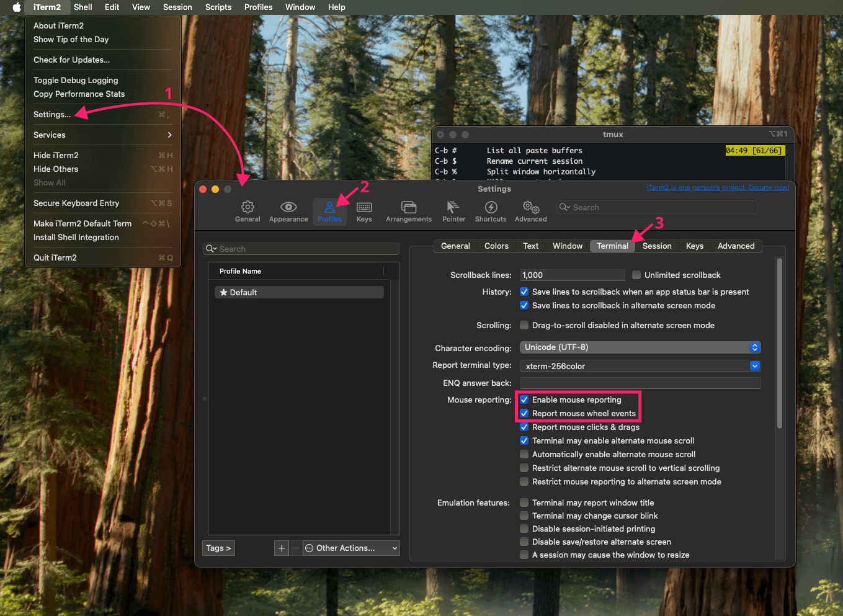Enable Drag-to-scroll disabled in alternate screen
Image resolution: width=843 pixels, height=616 pixels.
point(524,325)
